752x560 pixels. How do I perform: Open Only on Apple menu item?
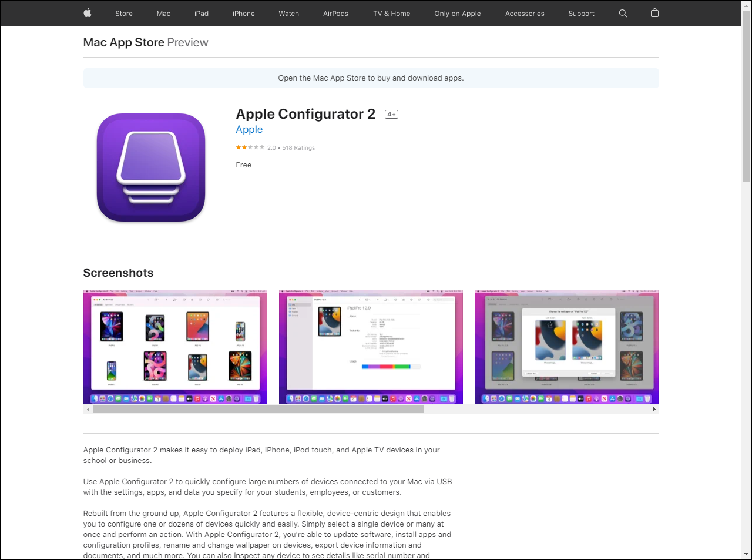click(x=458, y=14)
